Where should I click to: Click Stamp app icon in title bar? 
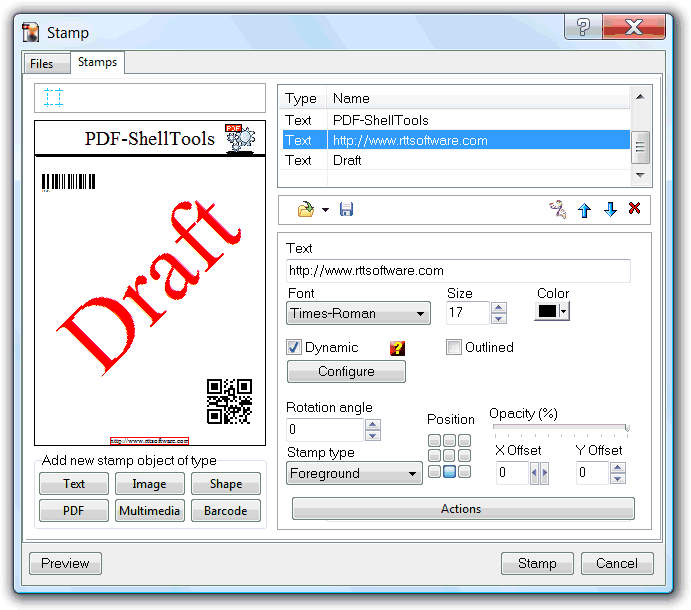tap(31, 33)
